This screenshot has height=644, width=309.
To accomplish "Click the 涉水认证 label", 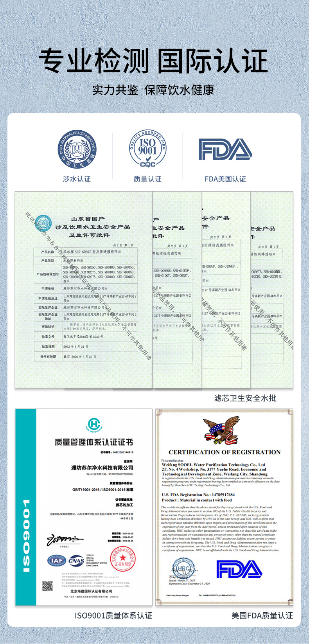I will click(77, 179).
